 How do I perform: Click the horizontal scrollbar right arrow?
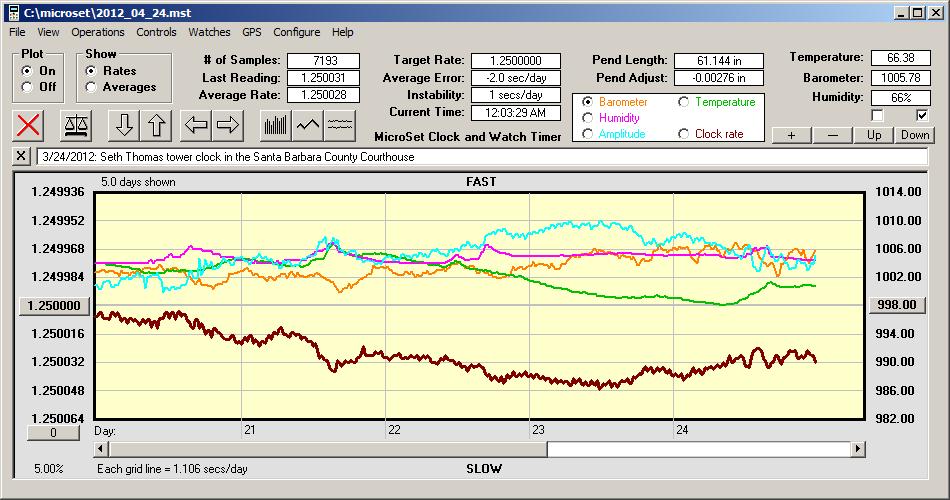[857, 449]
